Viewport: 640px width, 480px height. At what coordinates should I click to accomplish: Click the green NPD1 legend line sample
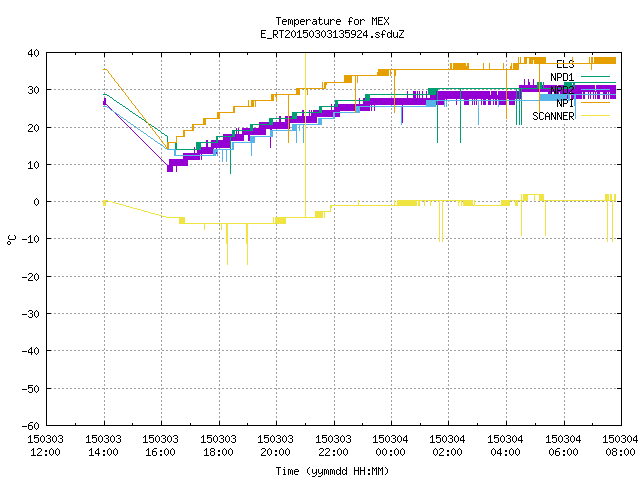click(x=595, y=77)
